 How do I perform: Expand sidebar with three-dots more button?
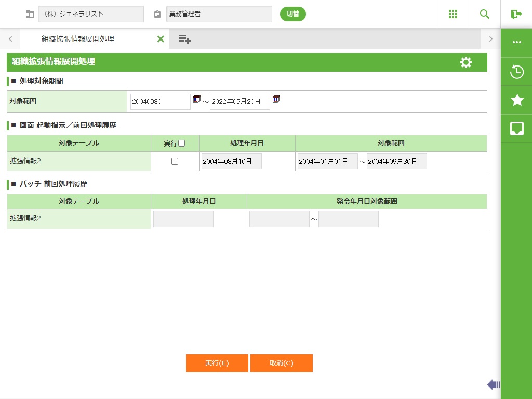coord(516,42)
